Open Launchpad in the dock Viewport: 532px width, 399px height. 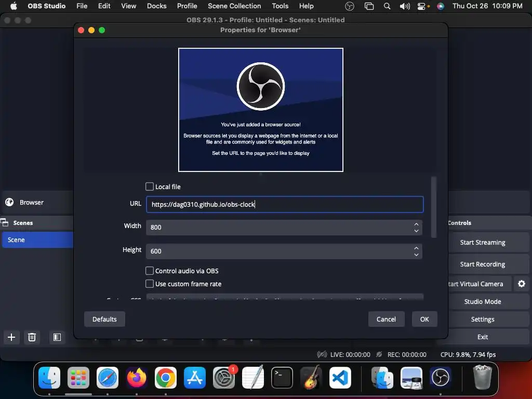point(78,378)
